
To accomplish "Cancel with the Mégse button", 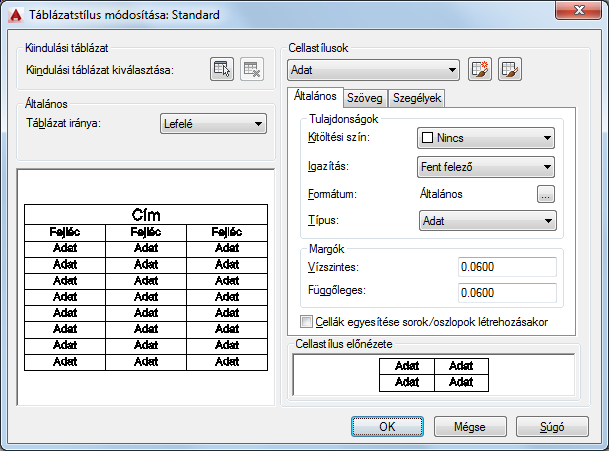I will click(x=470, y=427).
